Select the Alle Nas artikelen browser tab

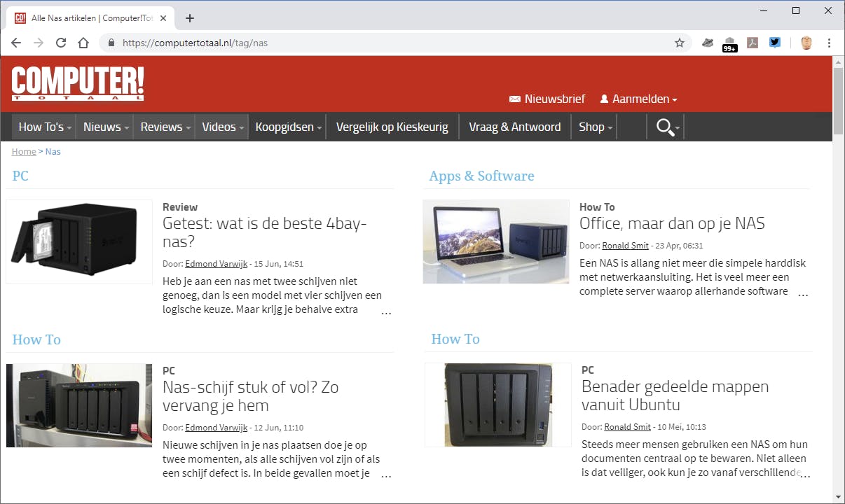click(x=91, y=18)
